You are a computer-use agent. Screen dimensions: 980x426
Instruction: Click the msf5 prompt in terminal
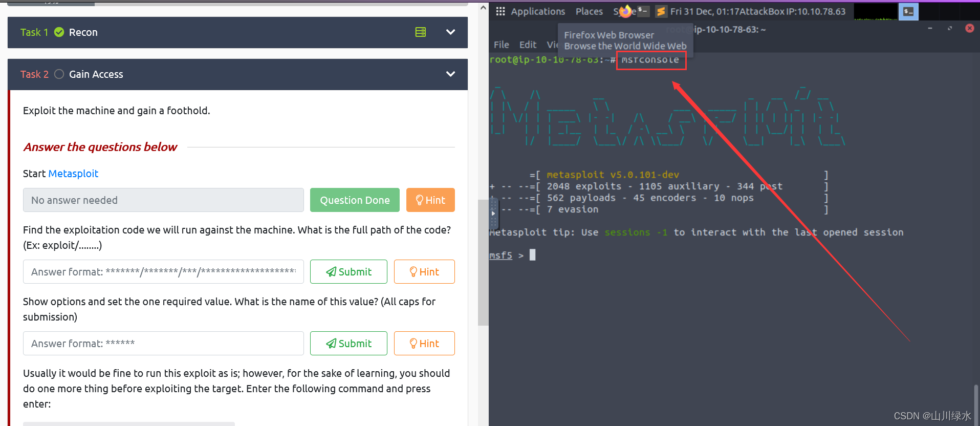501,255
